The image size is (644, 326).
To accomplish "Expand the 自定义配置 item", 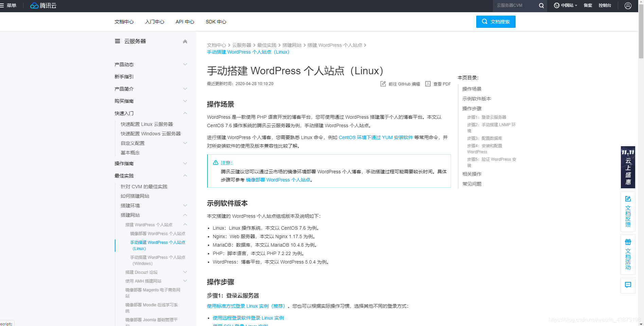I will (185, 143).
